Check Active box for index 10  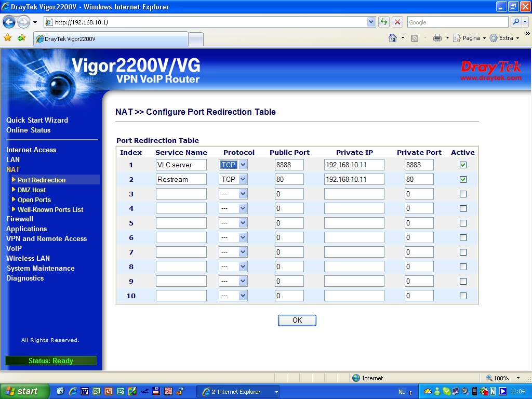tap(463, 296)
